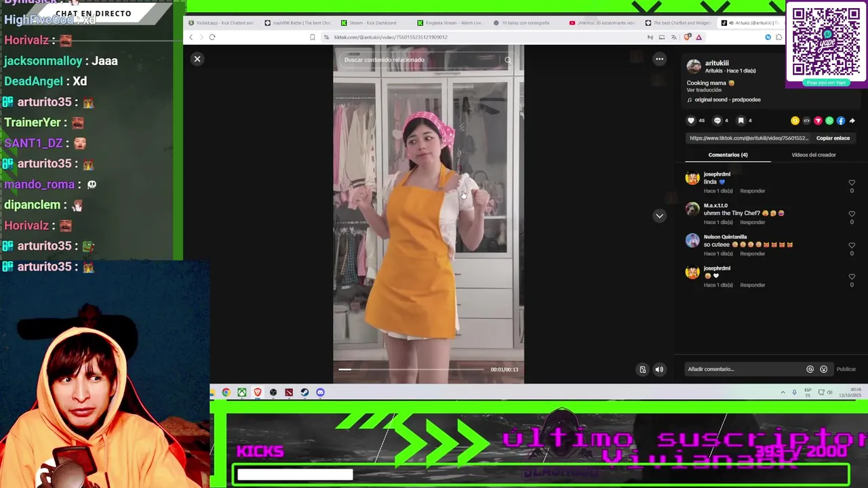Viewport: 868px width, 488px height.
Task: Click the search magnifier icon on video
Action: pos(508,60)
